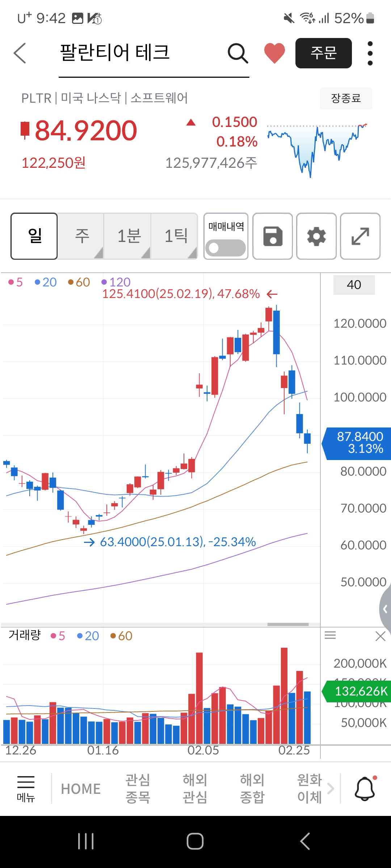Click the chart horizontal scrollbar thumb
This screenshot has width=391, height=868.
click(288, 624)
